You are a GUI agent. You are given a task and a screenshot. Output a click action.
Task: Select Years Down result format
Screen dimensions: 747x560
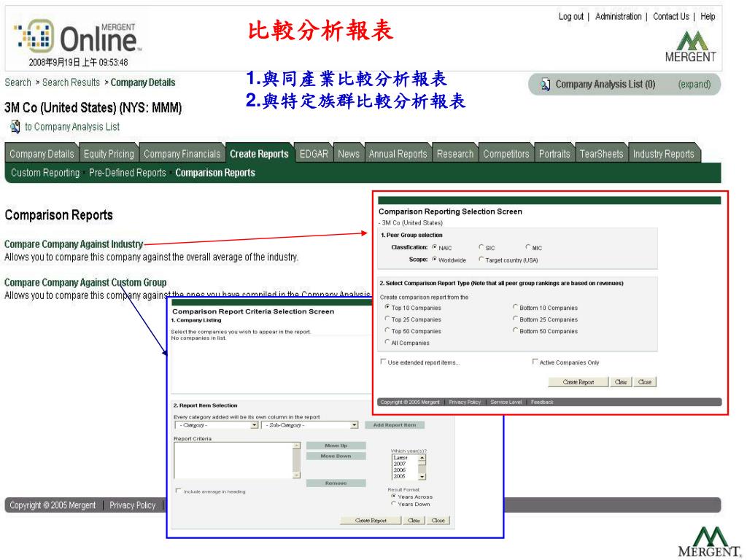[x=393, y=503]
